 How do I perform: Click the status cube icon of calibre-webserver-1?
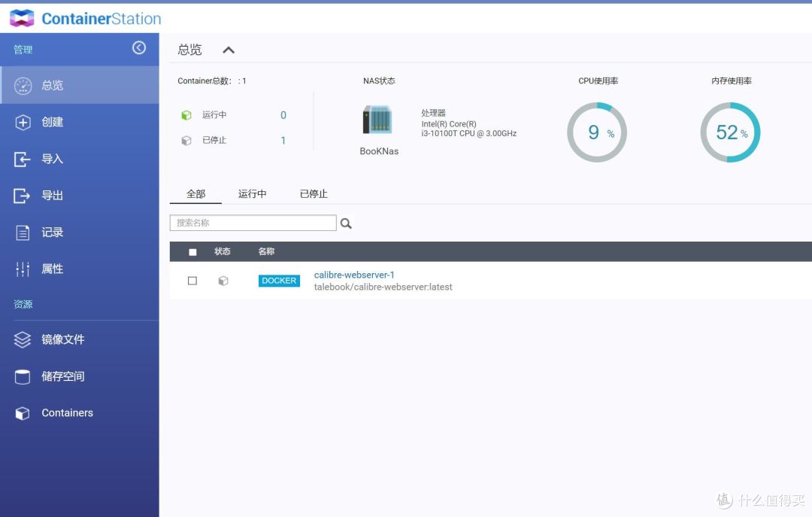pos(223,281)
